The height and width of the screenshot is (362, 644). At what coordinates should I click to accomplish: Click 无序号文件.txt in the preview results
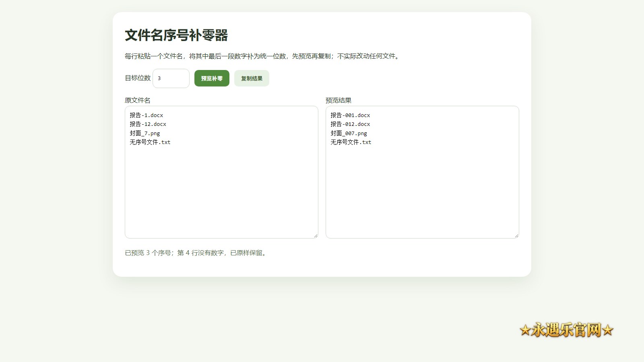[351, 142]
